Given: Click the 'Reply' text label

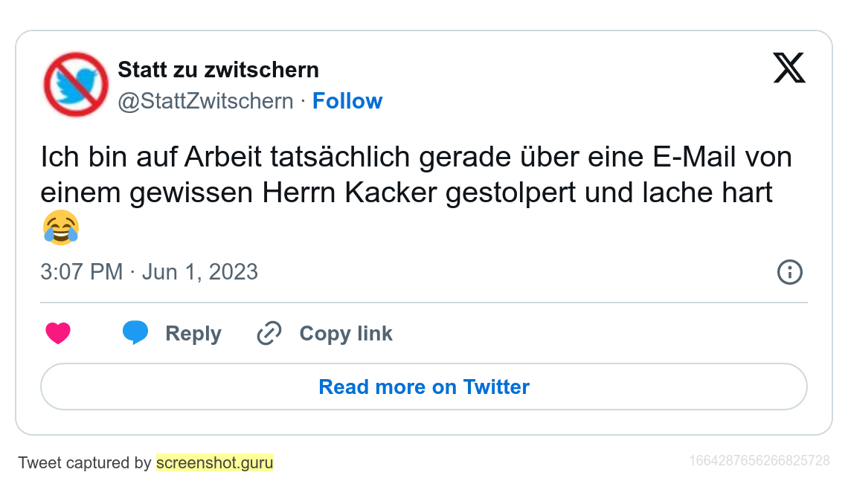Looking at the screenshot, I should click(x=193, y=334).
